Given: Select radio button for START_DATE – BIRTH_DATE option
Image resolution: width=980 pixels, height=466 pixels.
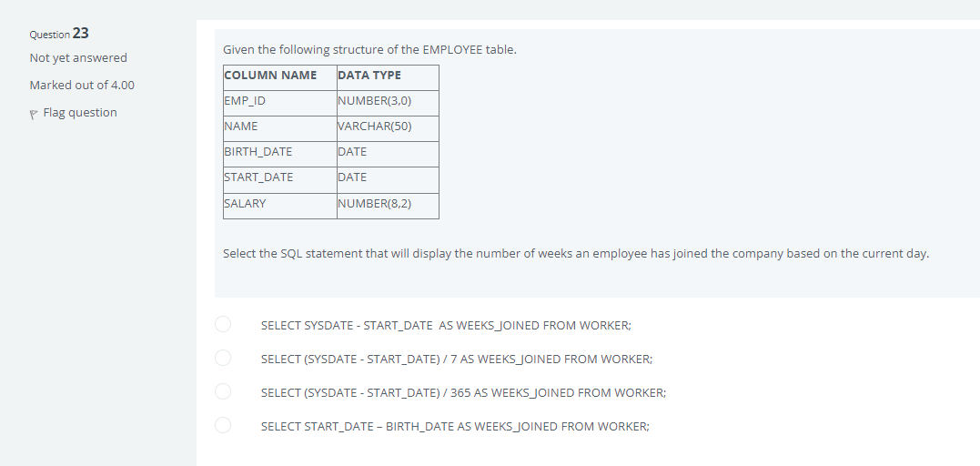Looking at the screenshot, I should click(223, 425).
